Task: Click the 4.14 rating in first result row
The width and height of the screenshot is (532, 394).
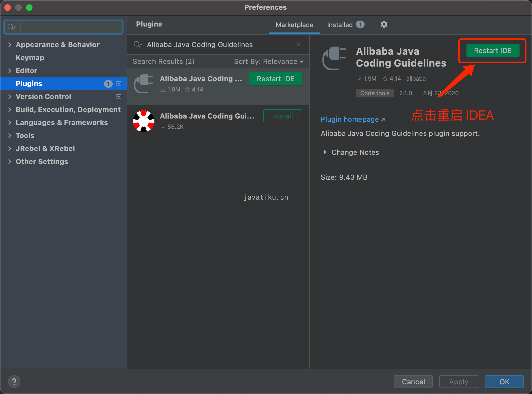Action: tap(194, 89)
